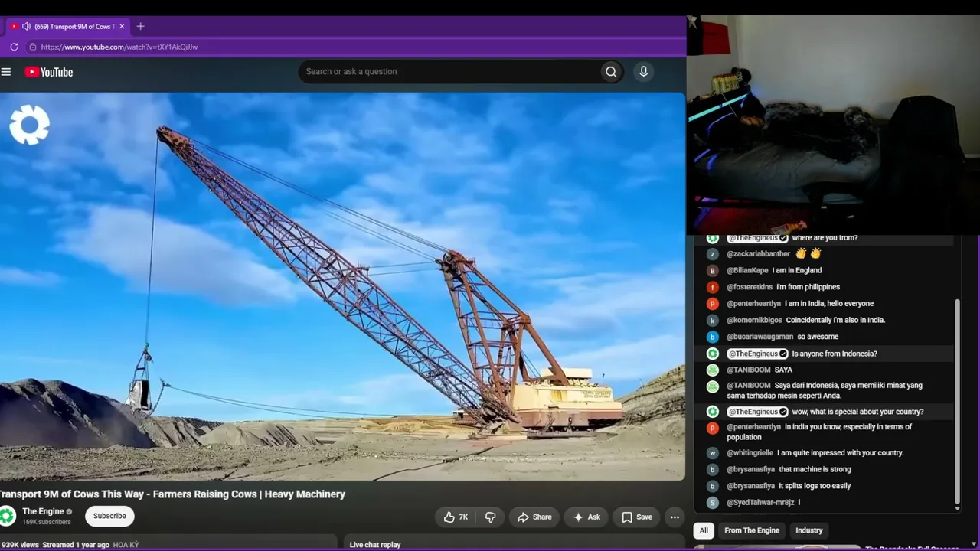Start voice search with the microphone icon
Viewport: 980px width, 551px height.
pyautogui.click(x=643, y=72)
